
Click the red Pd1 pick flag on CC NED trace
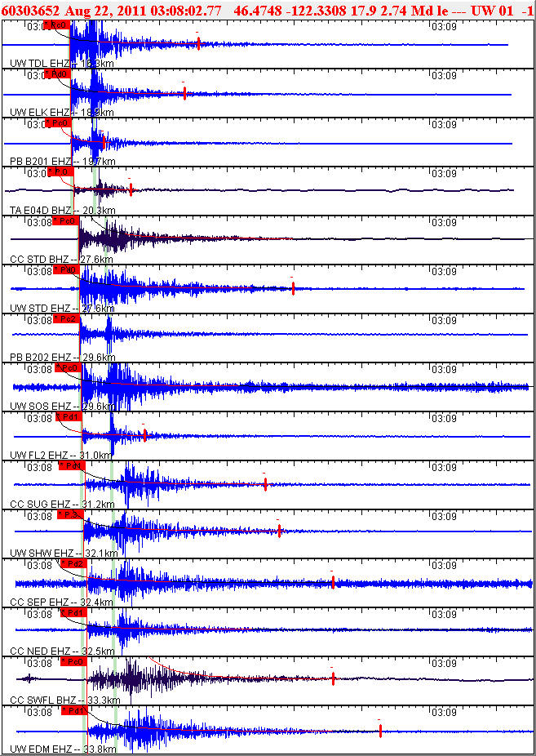[73, 613]
